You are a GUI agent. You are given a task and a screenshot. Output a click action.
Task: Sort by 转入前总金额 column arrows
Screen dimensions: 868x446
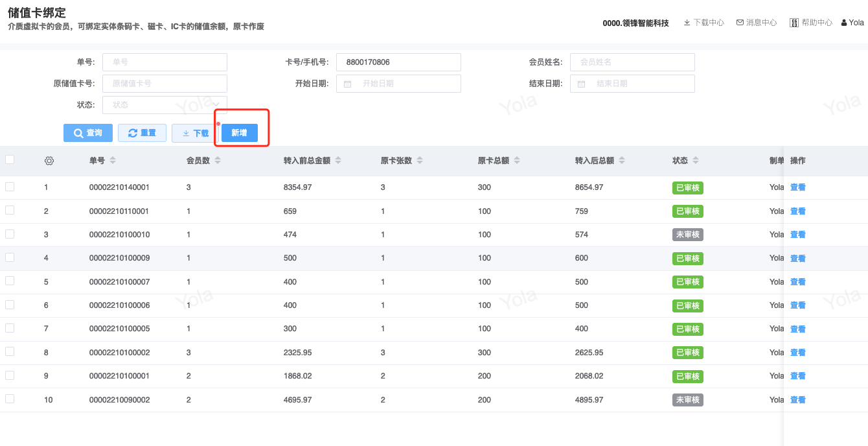click(338, 161)
